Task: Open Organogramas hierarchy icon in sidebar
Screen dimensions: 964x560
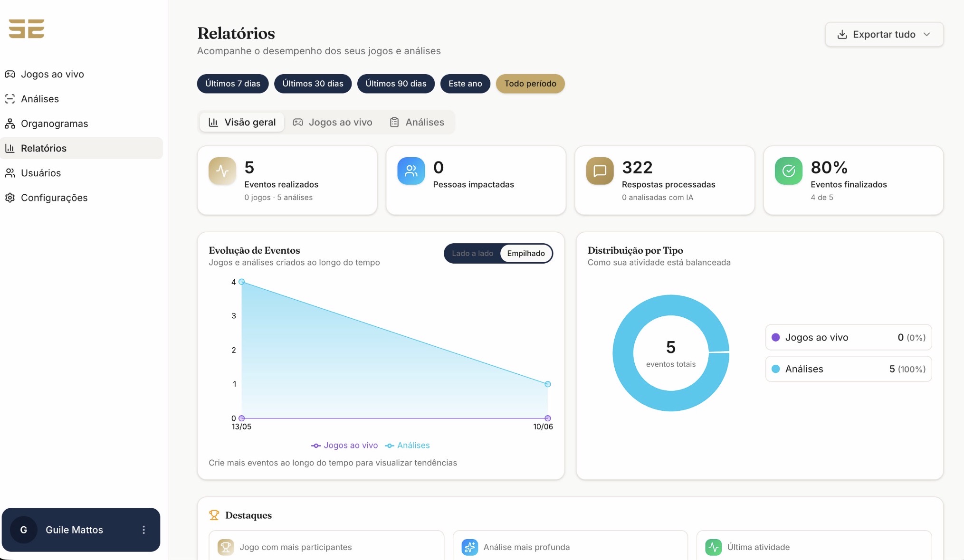Action: [x=10, y=123]
